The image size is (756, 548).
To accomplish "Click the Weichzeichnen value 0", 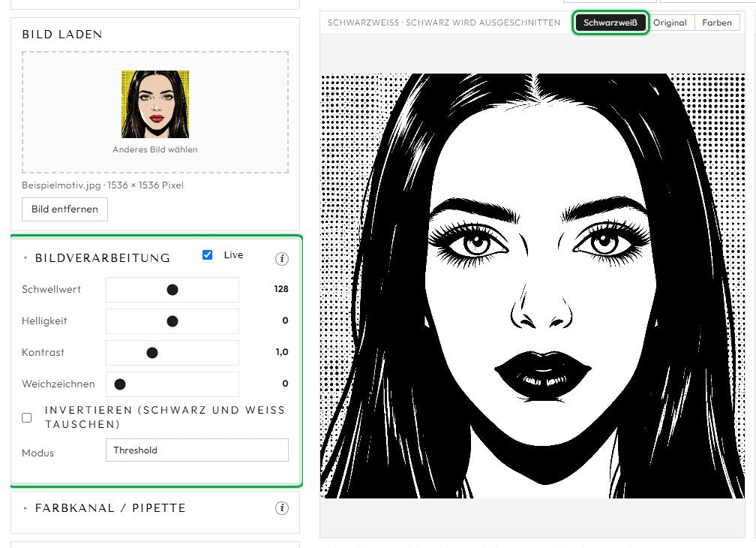I will pyautogui.click(x=286, y=384).
